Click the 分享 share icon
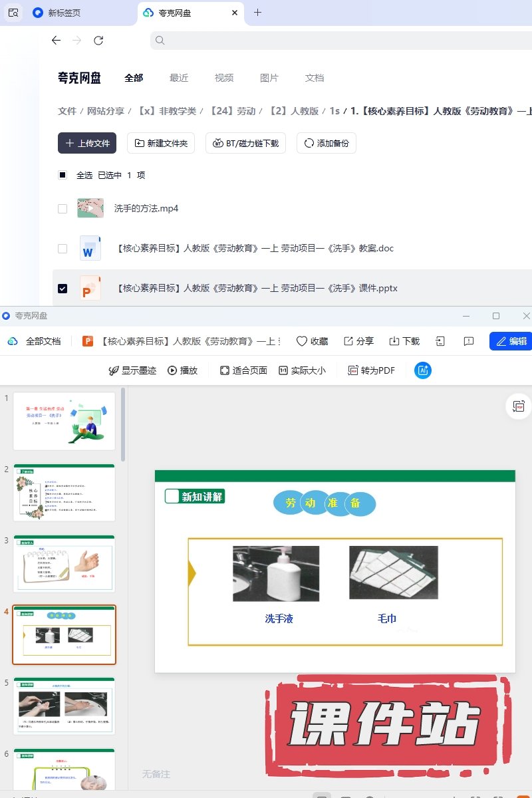532x798 pixels. [348, 341]
